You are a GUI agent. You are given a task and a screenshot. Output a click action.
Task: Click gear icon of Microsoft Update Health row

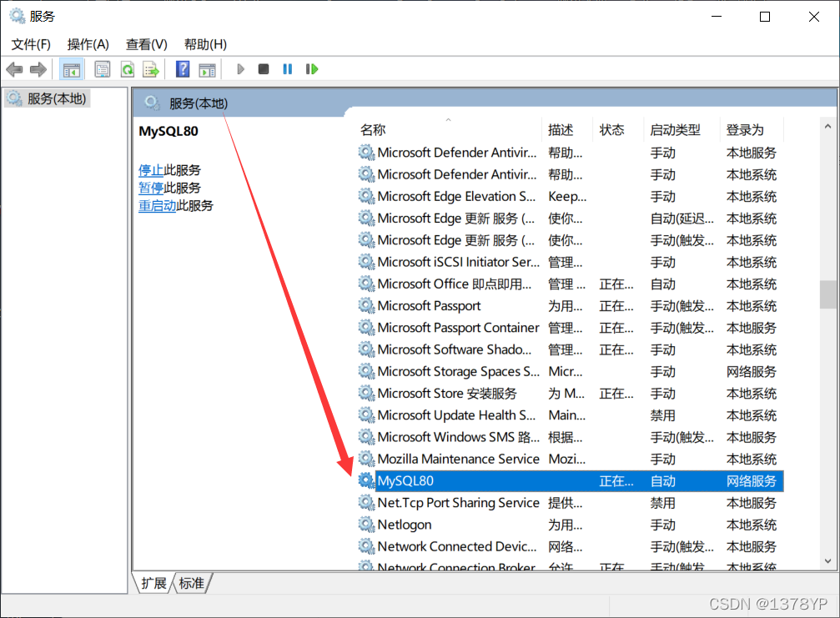[x=366, y=415]
